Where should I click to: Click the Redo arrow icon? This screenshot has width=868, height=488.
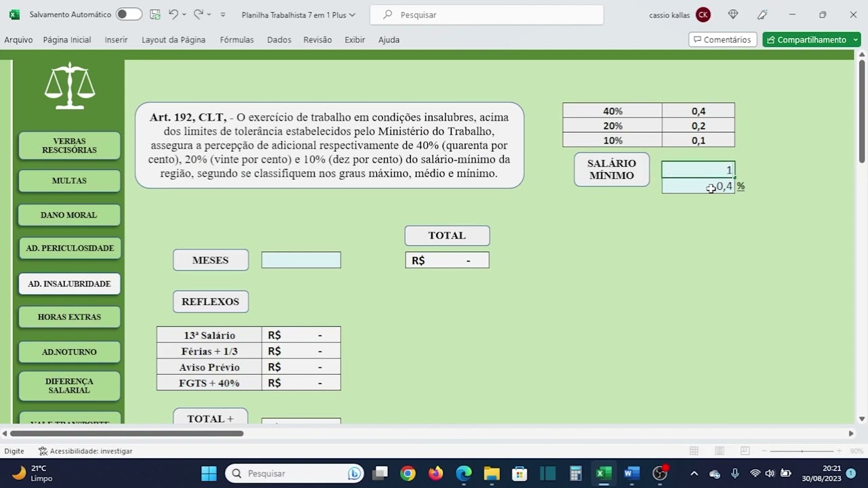(x=198, y=14)
